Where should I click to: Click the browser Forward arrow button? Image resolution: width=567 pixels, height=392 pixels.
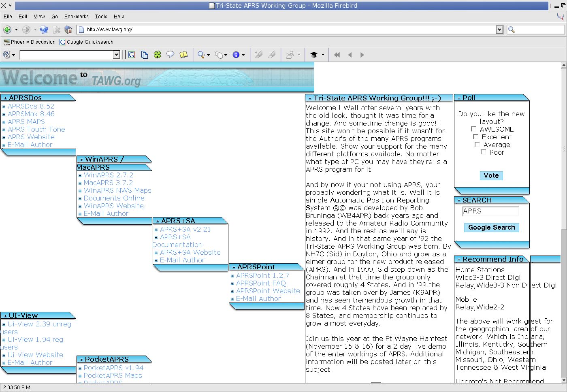[x=26, y=30]
